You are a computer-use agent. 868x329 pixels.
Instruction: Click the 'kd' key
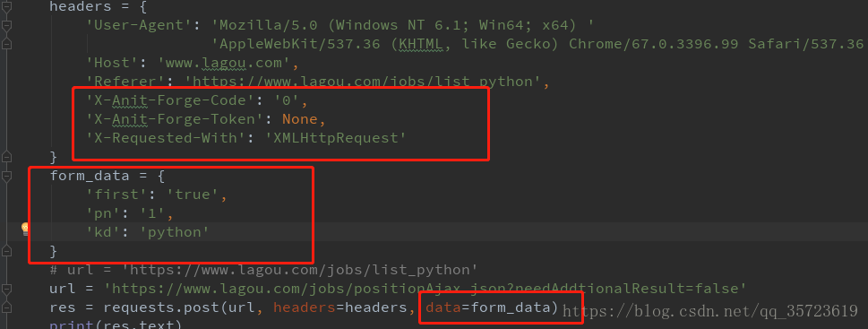coord(104,232)
